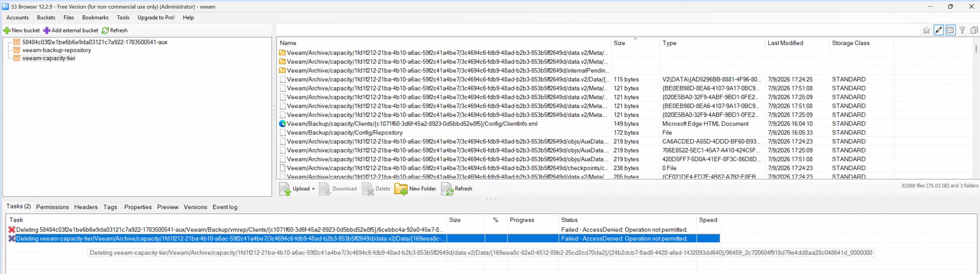Click the 238 bytes size cell
This screenshot has width=980, height=274.
coord(626,168)
